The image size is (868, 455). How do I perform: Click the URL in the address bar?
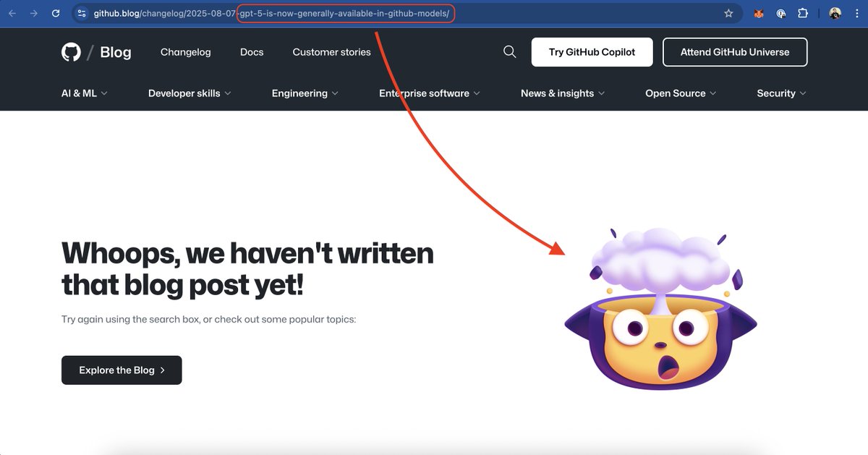tap(271, 13)
